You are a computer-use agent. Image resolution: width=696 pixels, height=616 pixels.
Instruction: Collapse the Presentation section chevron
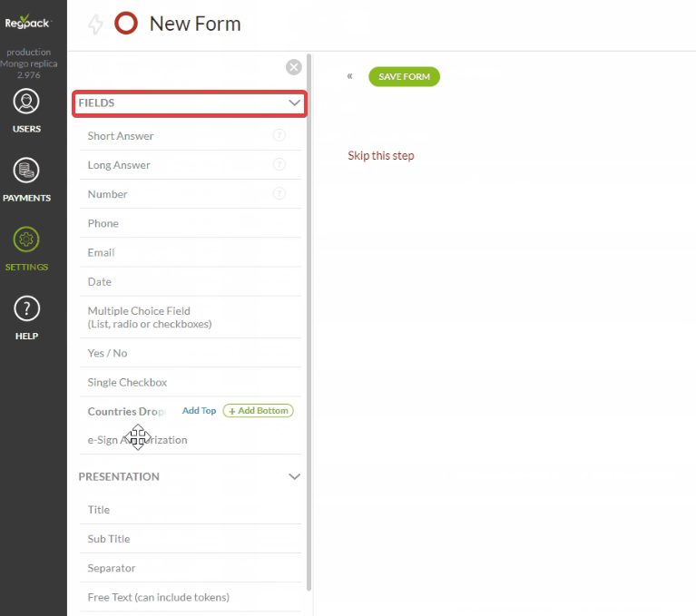tap(294, 476)
